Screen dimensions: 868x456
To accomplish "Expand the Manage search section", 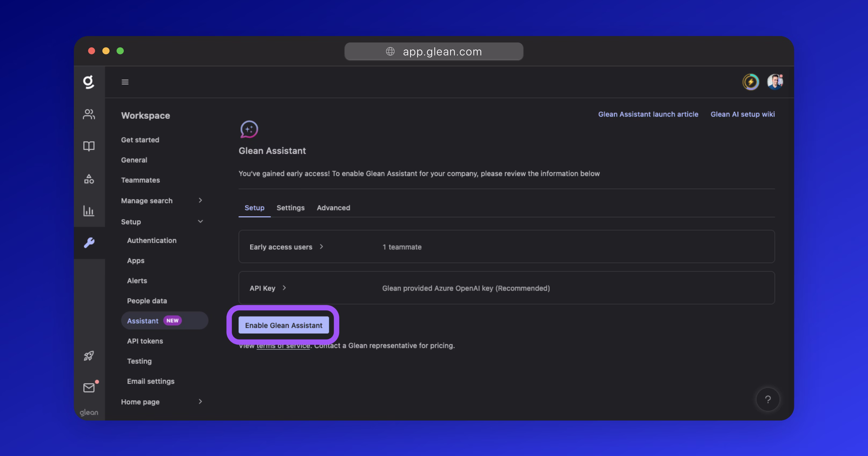I will (x=201, y=200).
